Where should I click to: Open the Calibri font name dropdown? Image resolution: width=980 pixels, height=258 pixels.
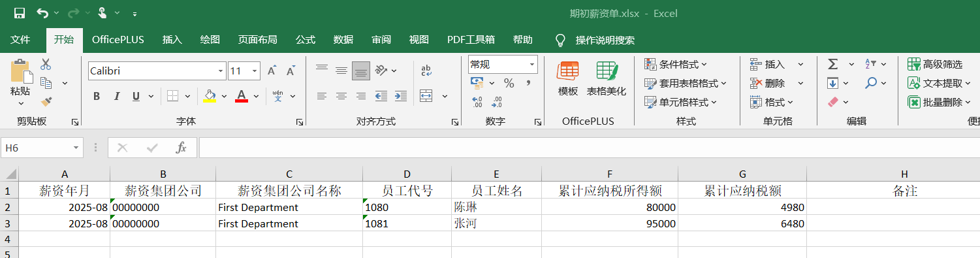[221, 71]
